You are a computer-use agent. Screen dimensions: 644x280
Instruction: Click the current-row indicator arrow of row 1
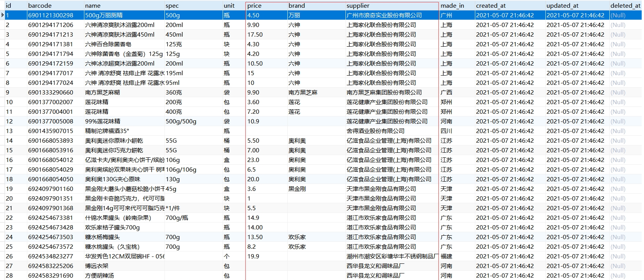point(2,15)
